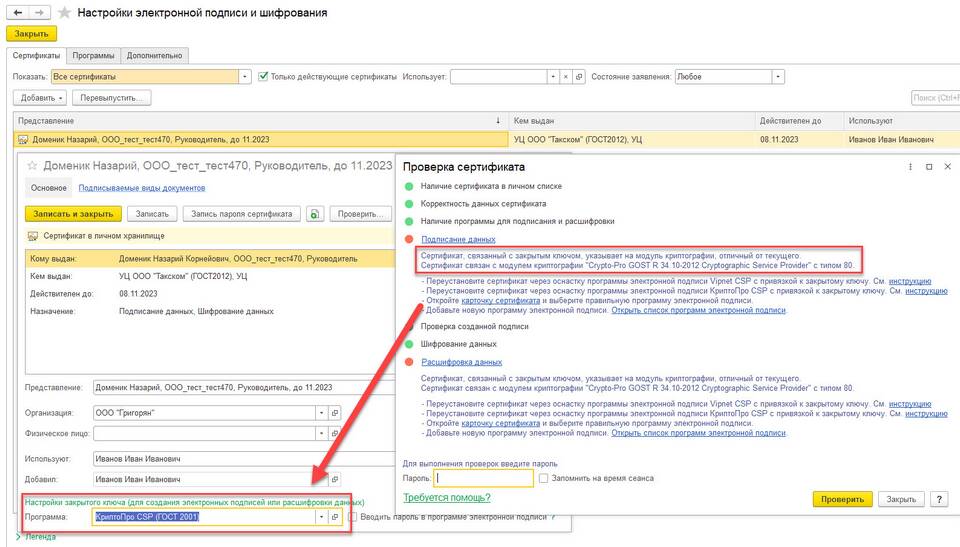Click the ? help button in the dialog
This screenshot has height=547, width=960.
(939, 499)
